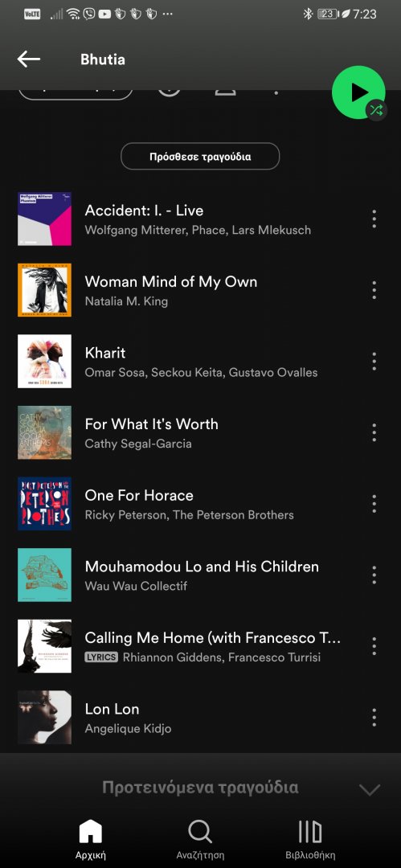
Task: Open more menu for Woman Mind of My Own
Action: (374, 290)
